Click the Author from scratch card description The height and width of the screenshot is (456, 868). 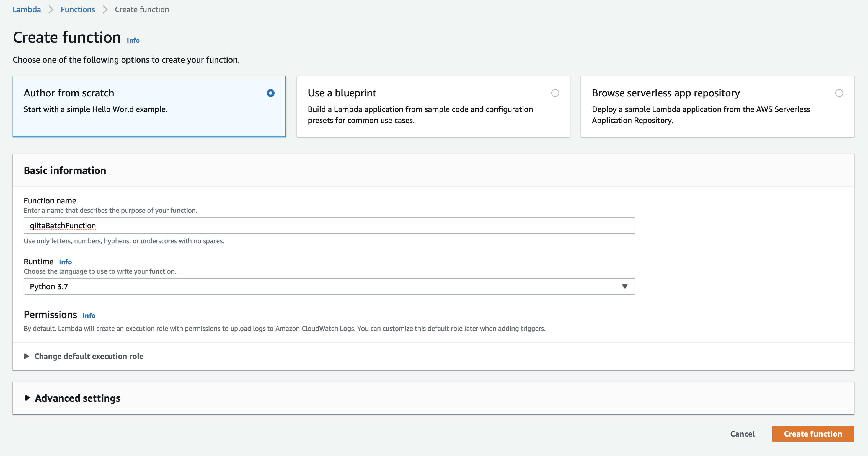point(95,109)
